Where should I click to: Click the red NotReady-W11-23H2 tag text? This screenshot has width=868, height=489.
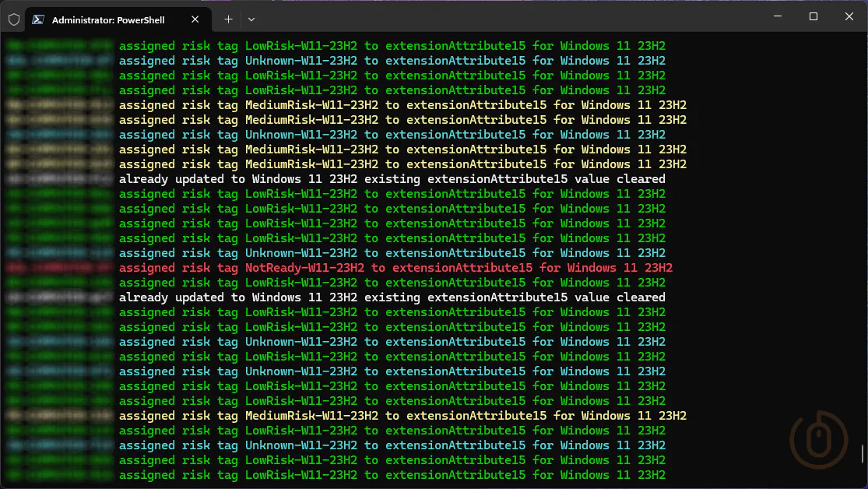304,268
